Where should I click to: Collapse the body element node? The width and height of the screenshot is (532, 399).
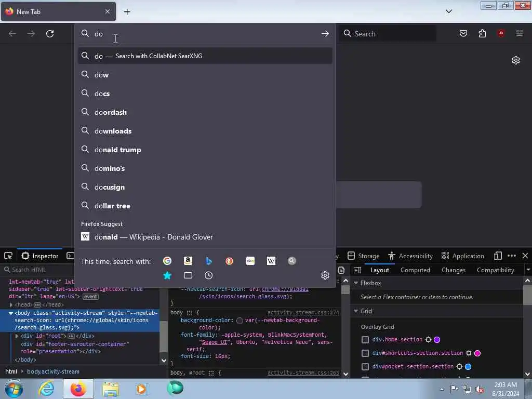[11, 313]
